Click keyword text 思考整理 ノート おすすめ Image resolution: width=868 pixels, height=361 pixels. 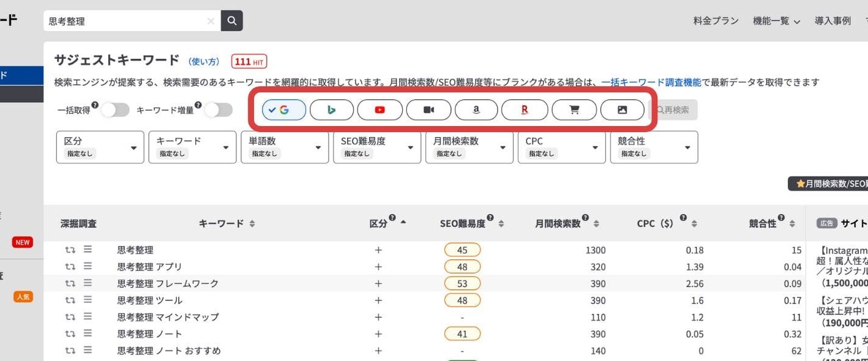click(x=169, y=351)
